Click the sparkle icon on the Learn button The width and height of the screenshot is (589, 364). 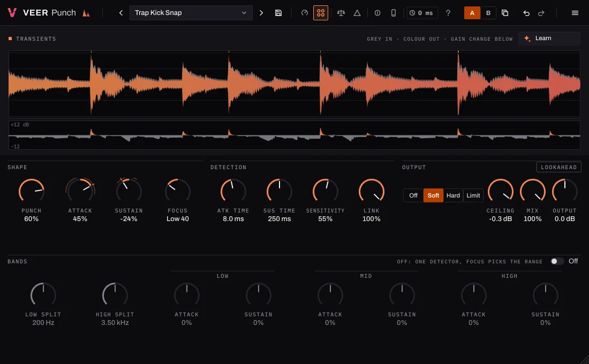click(527, 39)
